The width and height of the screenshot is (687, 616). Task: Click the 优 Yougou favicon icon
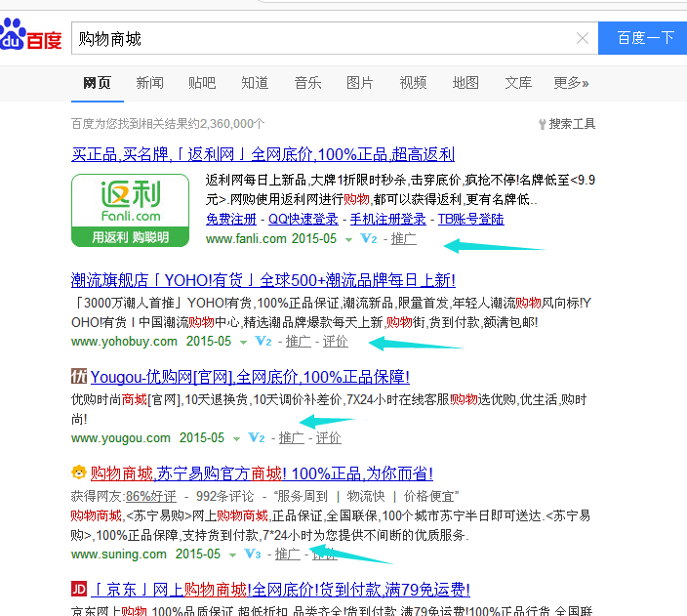pyautogui.click(x=79, y=376)
